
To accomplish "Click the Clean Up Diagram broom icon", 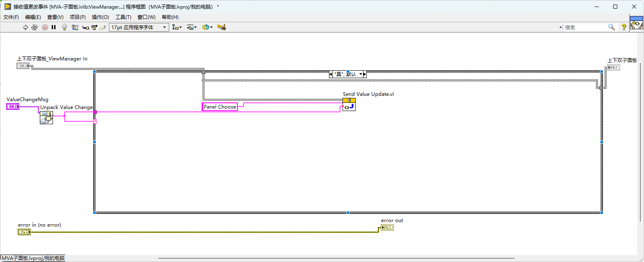I will coord(222,27).
